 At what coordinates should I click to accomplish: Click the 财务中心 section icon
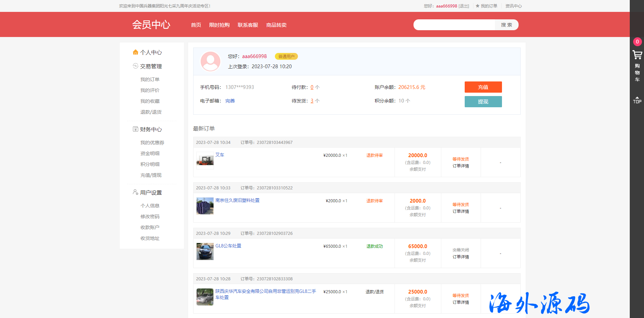(136, 129)
